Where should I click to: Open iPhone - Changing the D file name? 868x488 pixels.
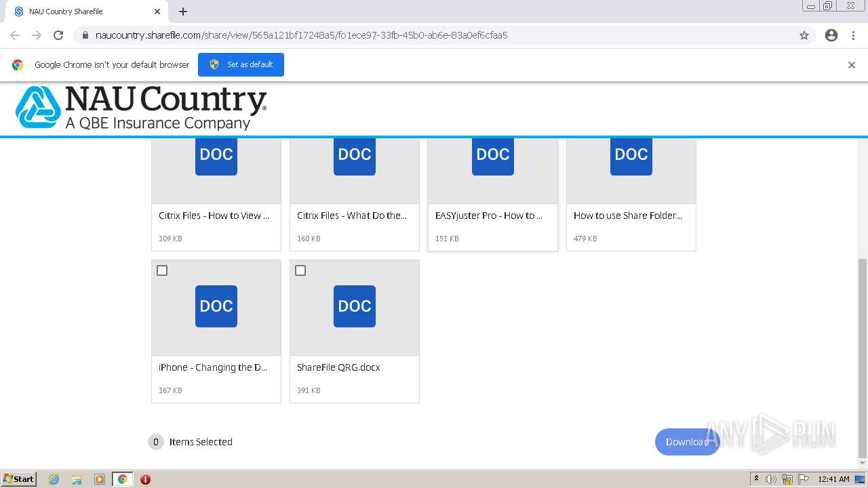click(x=213, y=367)
